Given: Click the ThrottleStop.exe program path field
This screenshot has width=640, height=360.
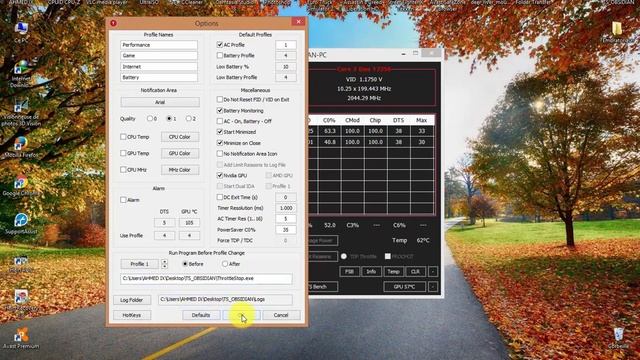Looking at the screenshot, I should click(x=206, y=278).
